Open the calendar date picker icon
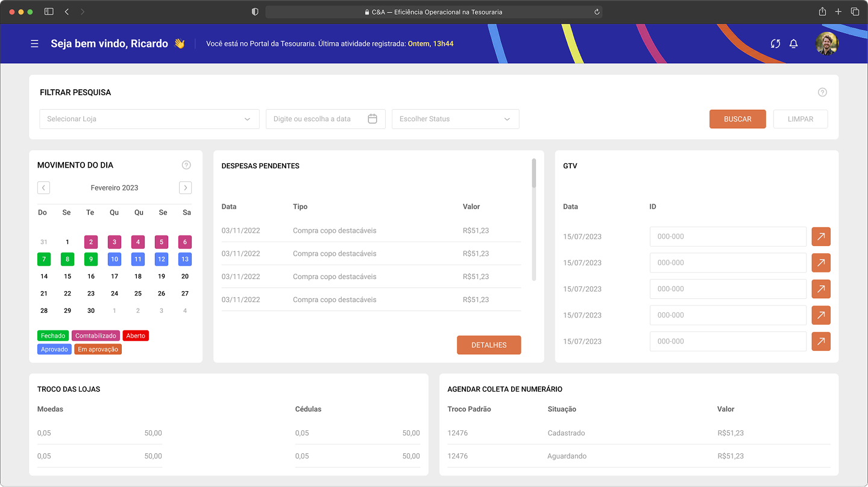Viewport: 868px width, 487px height. pos(373,119)
